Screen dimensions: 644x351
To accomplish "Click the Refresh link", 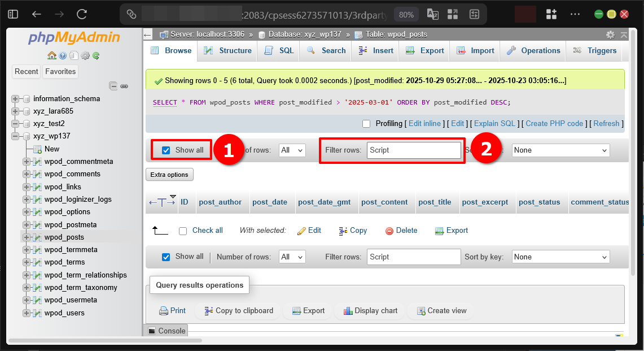I will point(606,123).
